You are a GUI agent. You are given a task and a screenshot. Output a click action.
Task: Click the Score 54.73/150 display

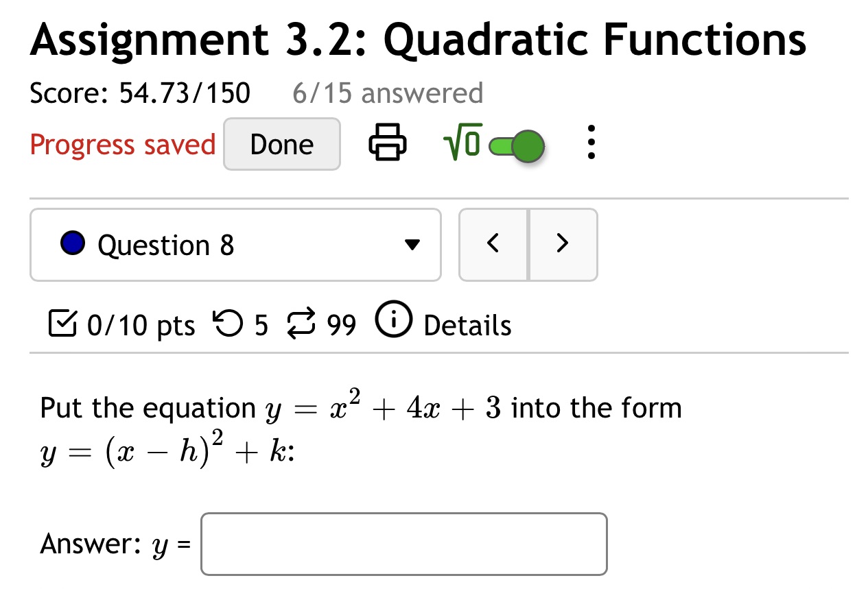tap(139, 92)
